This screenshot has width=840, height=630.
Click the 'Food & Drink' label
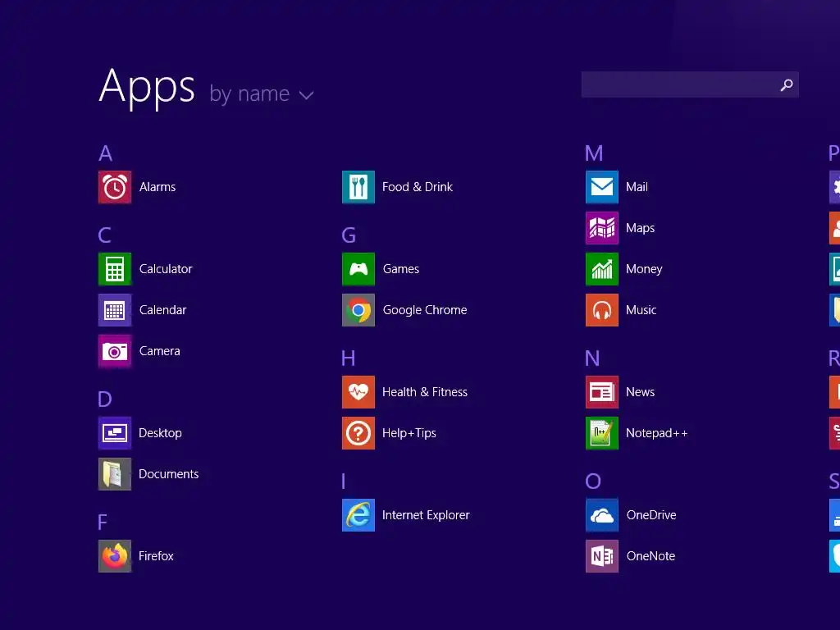[418, 187]
